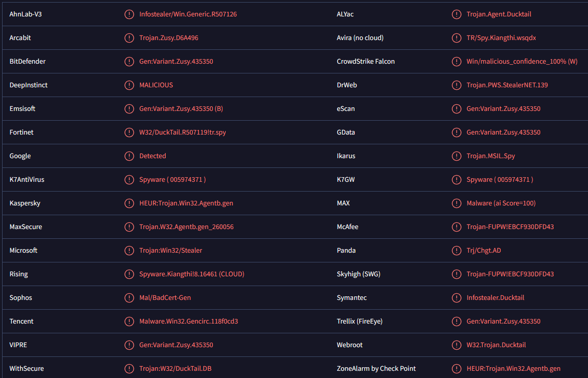
Task: Select the Trellix (FireEye) vendor name
Action: click(x=360, y=322)
